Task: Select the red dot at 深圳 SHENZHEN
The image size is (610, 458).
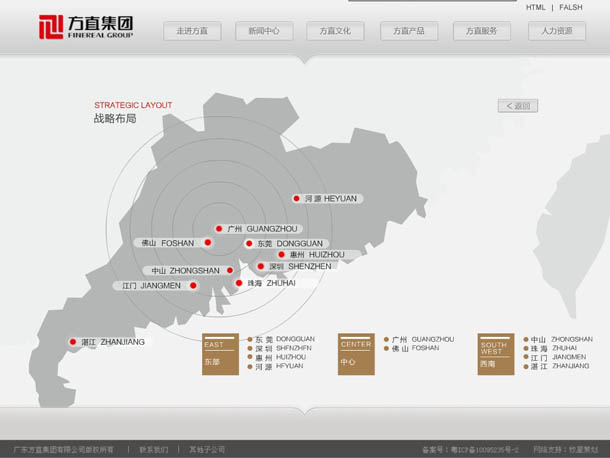Action: coord(261,267)
